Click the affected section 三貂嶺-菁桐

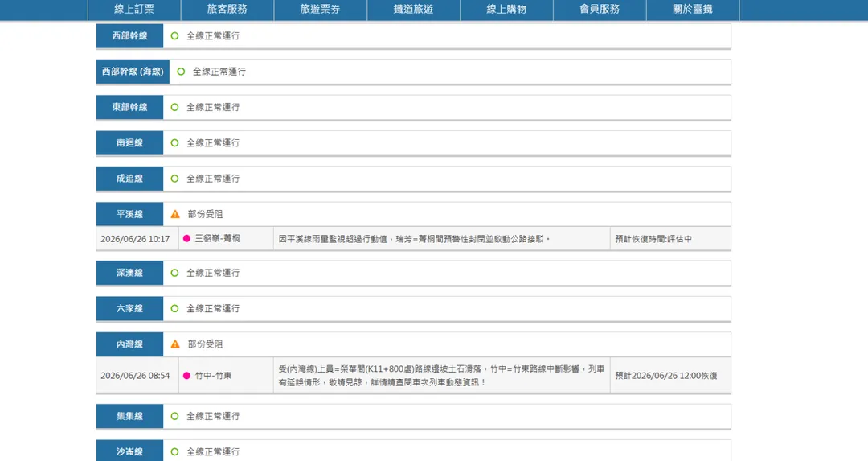[218, 239]
